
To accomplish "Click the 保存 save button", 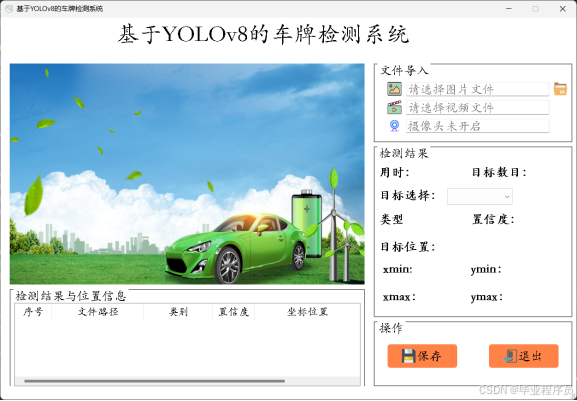I will (422, 356).
